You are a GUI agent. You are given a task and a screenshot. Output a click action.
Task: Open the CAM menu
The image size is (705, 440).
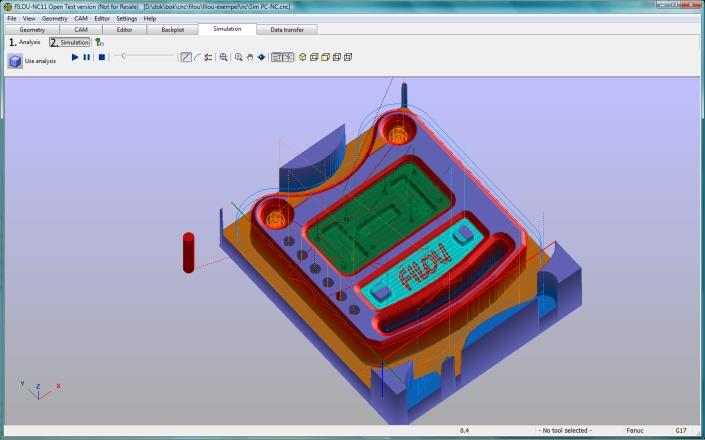pos(81,19)
